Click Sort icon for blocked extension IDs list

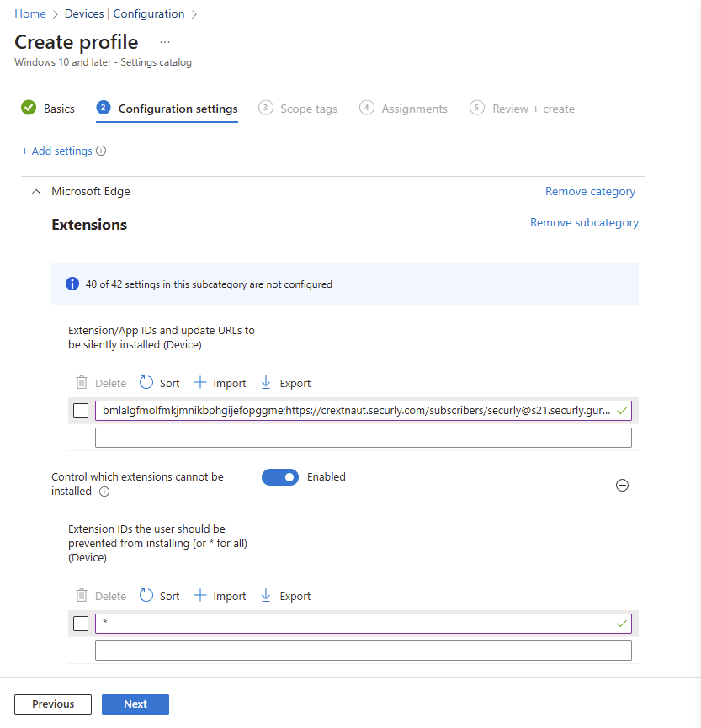[x=146, y=595]
